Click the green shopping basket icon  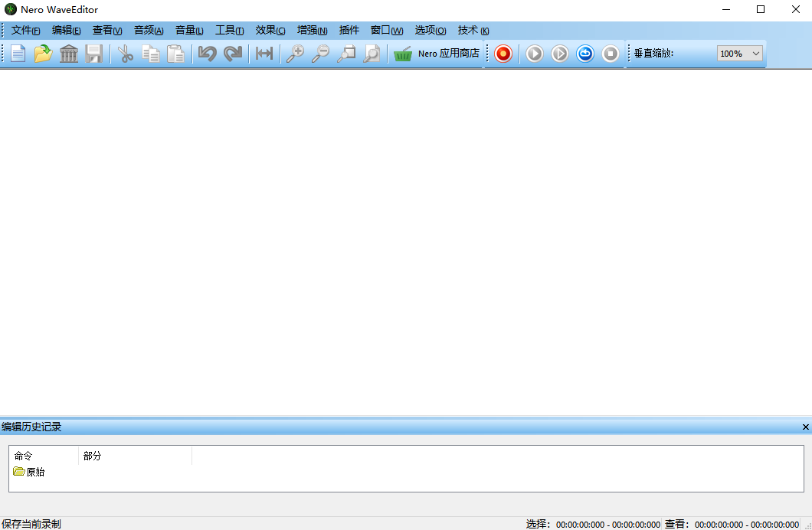403,54
